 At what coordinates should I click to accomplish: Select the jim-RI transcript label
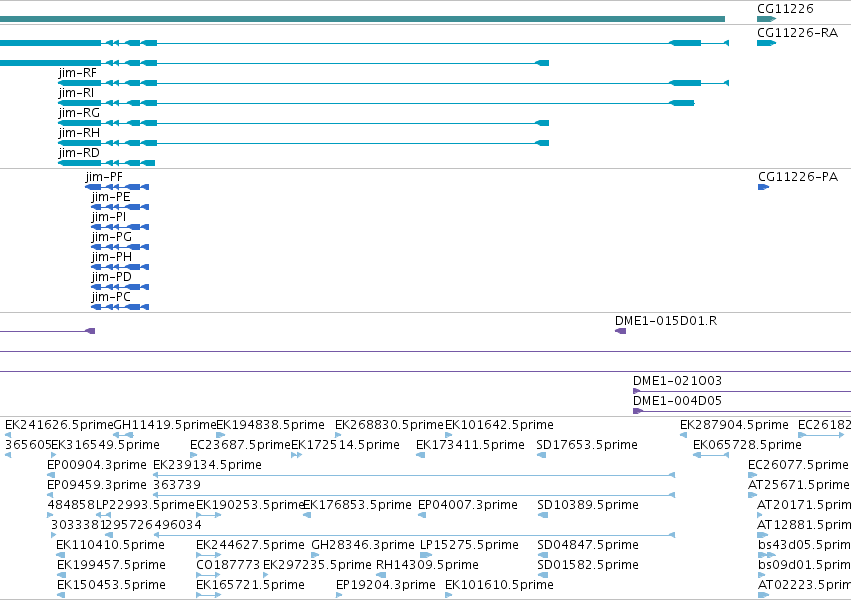click(76, 93)
